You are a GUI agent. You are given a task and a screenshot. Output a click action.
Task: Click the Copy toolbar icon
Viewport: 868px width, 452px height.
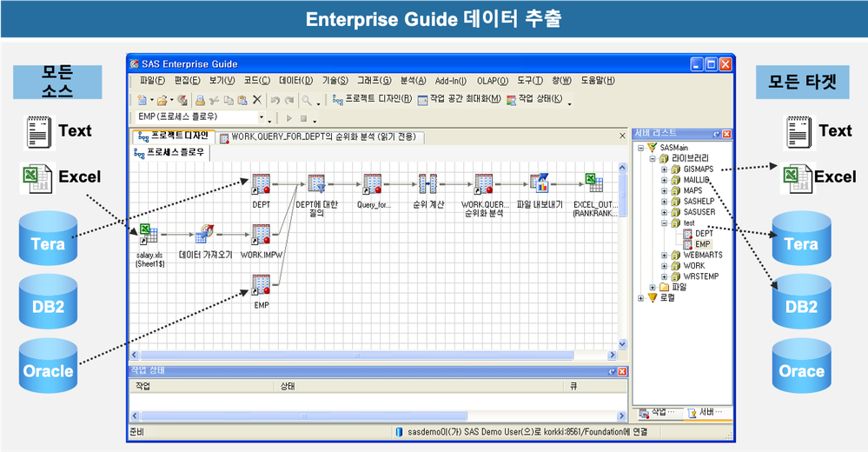click(x=229, y=100)
